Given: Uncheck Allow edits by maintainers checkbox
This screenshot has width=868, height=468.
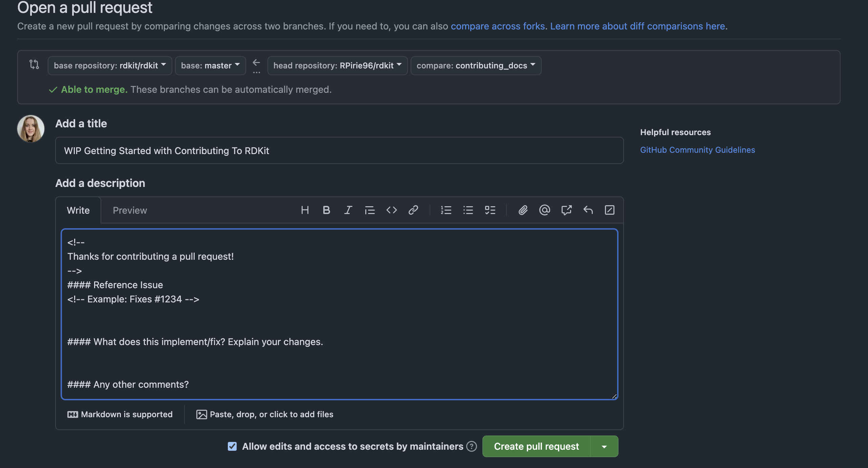Looking at the screenshot, I should pyautogui.click(x=232, y=446).
